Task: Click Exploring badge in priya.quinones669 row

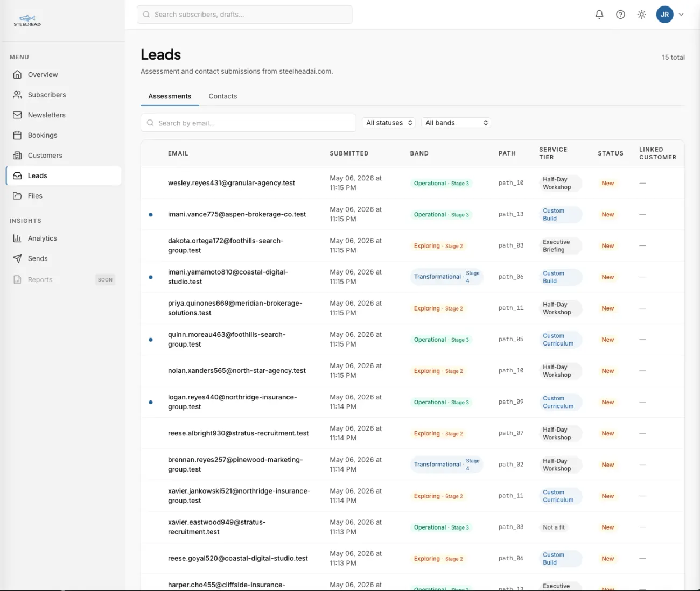Action: pos(438,308)
